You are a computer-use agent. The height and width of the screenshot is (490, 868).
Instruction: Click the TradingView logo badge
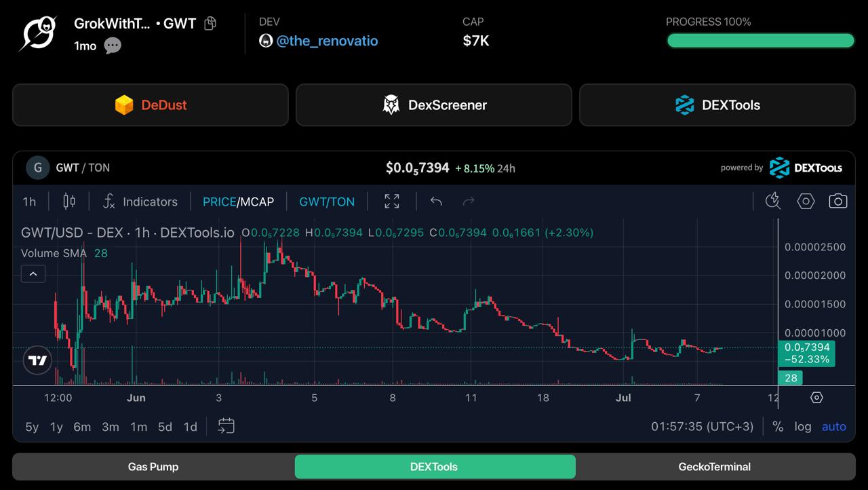pos(38,360)
